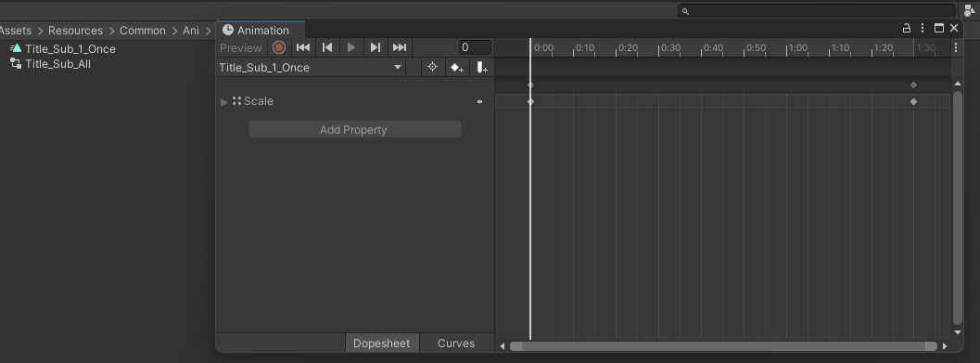Open Resources in the breadcrumb path
Screen dimensions: 980x363
point(76,31)
